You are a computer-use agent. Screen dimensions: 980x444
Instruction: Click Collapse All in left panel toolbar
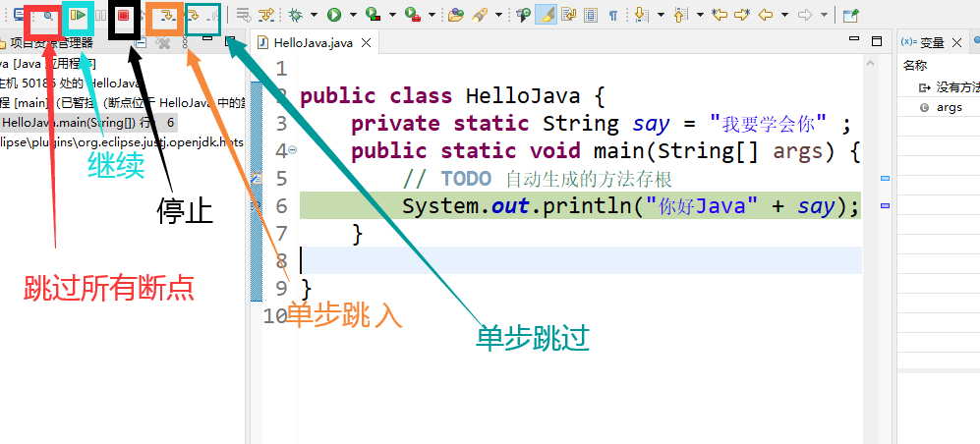141,42
